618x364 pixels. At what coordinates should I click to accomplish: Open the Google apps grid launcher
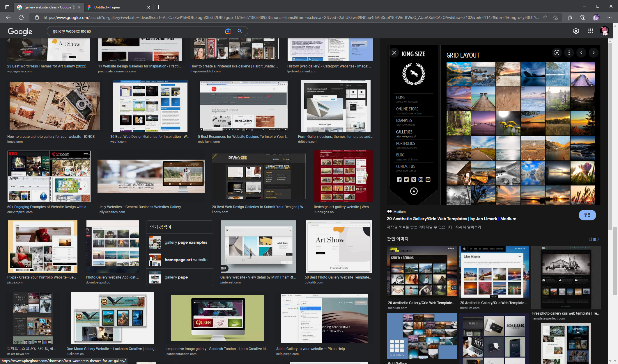click(x=590, y=31)
